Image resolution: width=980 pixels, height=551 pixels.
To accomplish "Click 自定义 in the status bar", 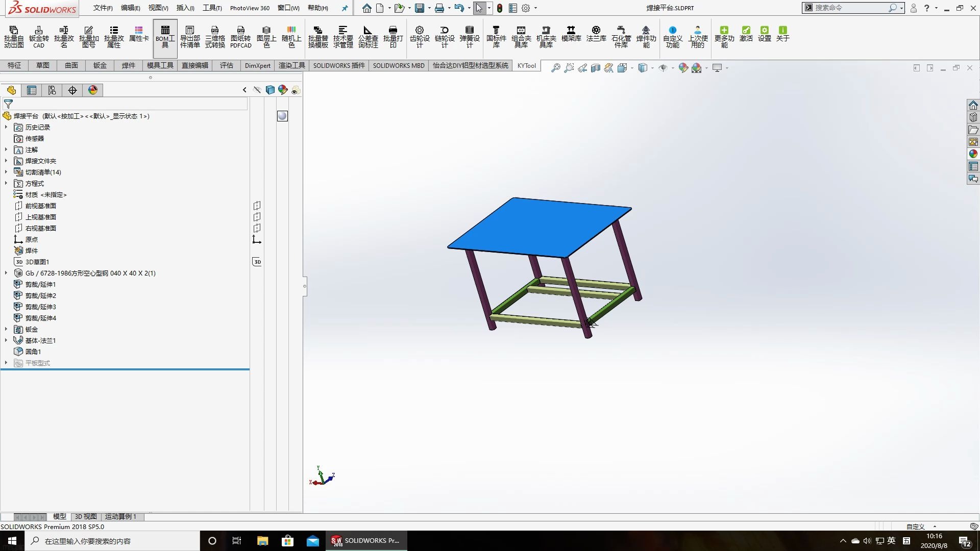I will coord(915,526).
